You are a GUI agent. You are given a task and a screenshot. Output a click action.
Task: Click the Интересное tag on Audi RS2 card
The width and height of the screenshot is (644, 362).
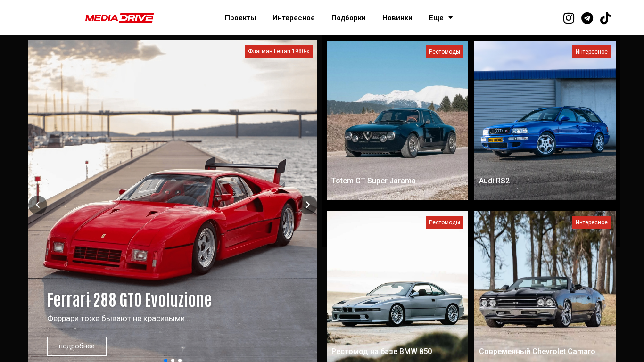click(x=592, y=52)
